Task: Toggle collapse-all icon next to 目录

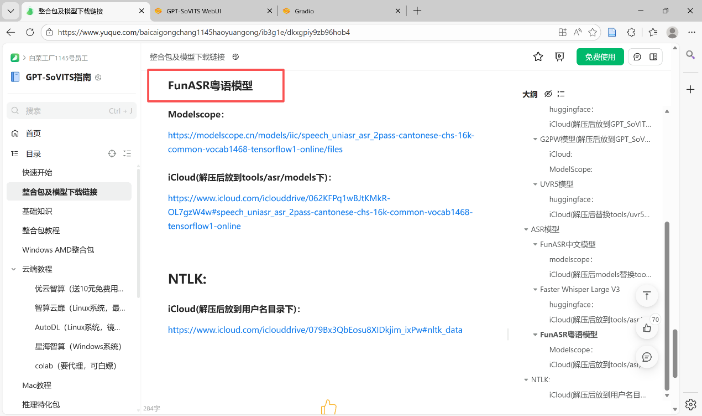Action: (x=125, y=154)
